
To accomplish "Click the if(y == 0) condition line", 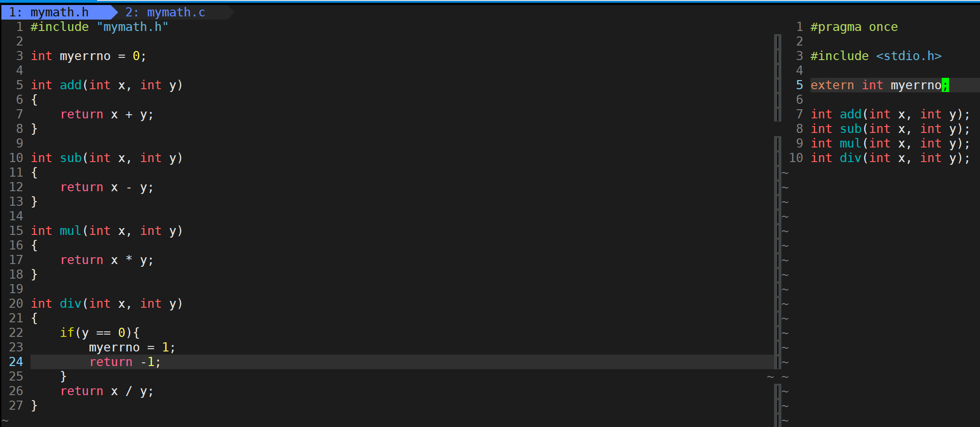I will coord(100,333).
